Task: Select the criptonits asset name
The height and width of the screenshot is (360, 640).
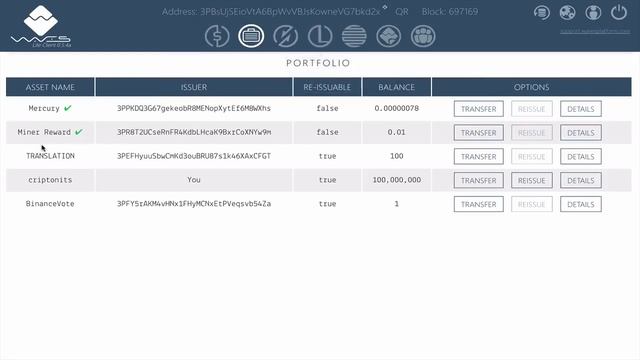Action: click(x=50, y=180)
